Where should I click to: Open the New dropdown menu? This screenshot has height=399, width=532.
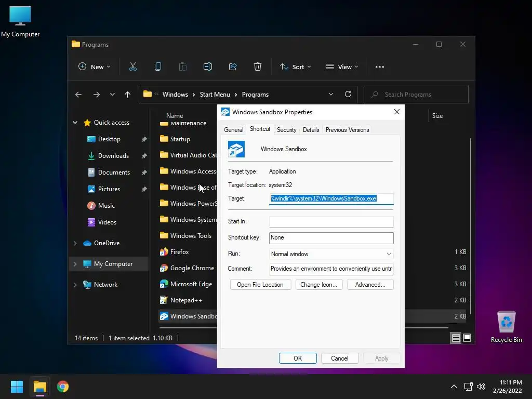[95, 67]
